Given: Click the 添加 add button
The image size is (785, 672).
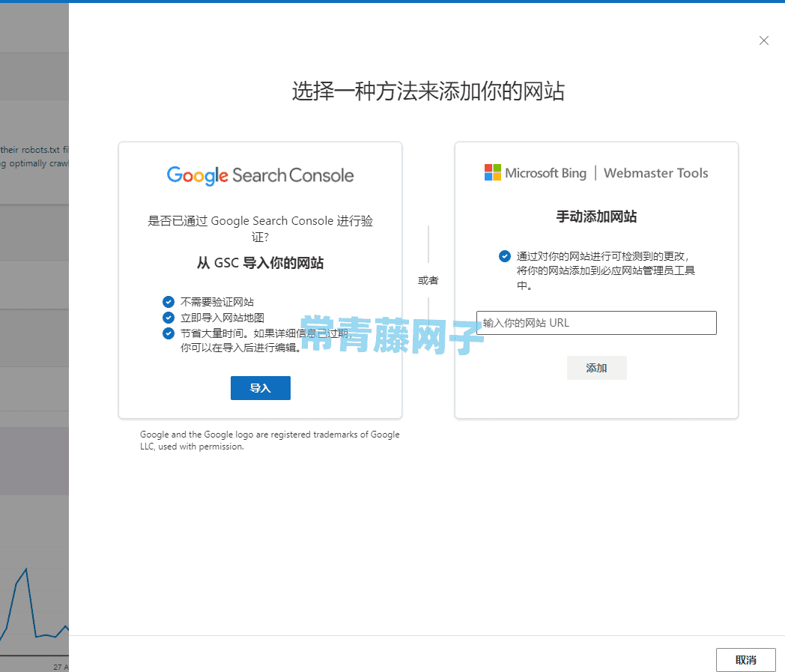Looking at the screenshot, I should tap(596, 368).
